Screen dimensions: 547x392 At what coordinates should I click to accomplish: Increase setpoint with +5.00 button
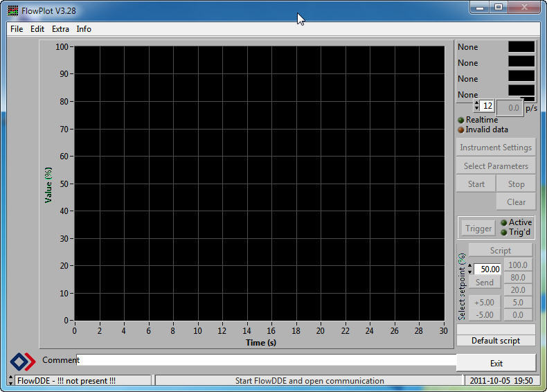pyautogui.click(x=485, y=302)
